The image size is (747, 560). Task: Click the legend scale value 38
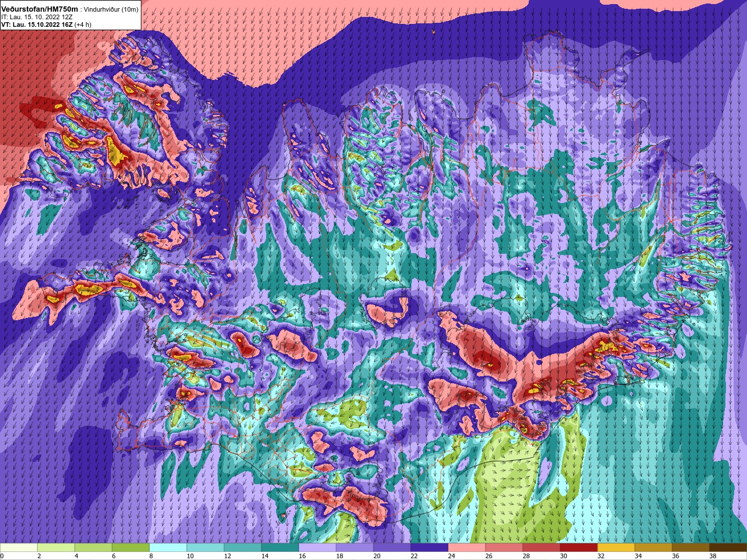pyautogui.click(x=711, y=556)
